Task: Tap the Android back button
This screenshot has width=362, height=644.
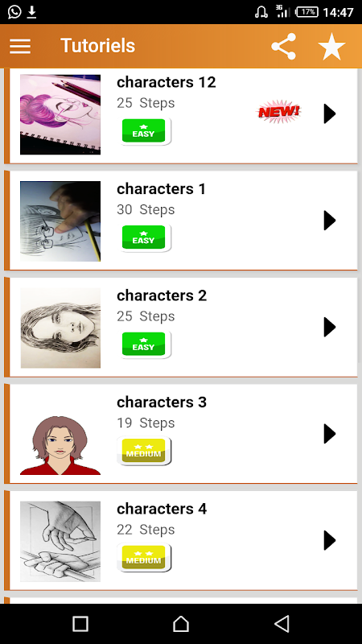Action: tap(282, 624)
